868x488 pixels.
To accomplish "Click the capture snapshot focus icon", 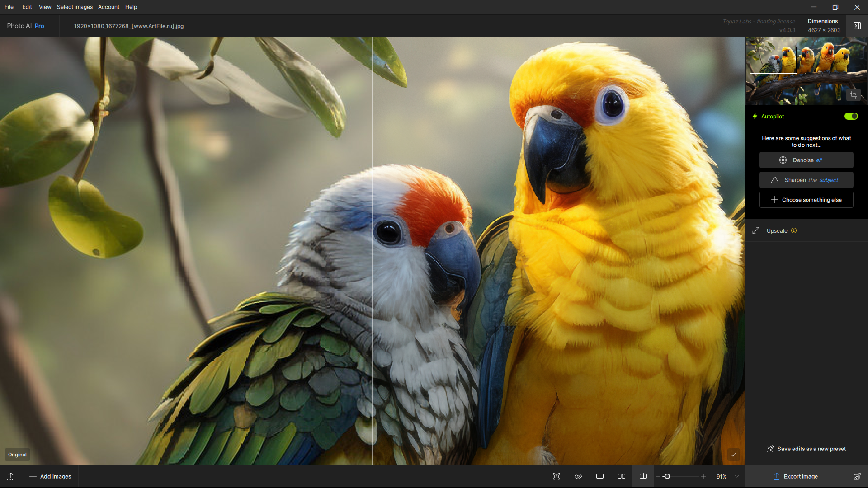I will click(557, 476).
